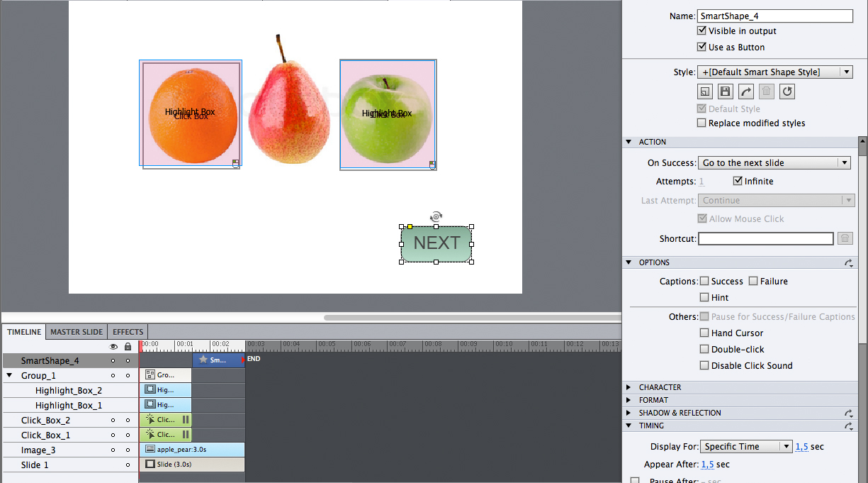Select the NEXT button on the slide
This screenshot has width=868, height=483.
pyautogui.click(x=436, y=243)
